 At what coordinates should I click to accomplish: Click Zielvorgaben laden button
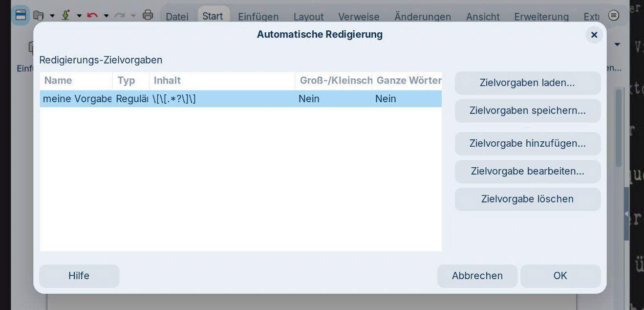point(527,83)
